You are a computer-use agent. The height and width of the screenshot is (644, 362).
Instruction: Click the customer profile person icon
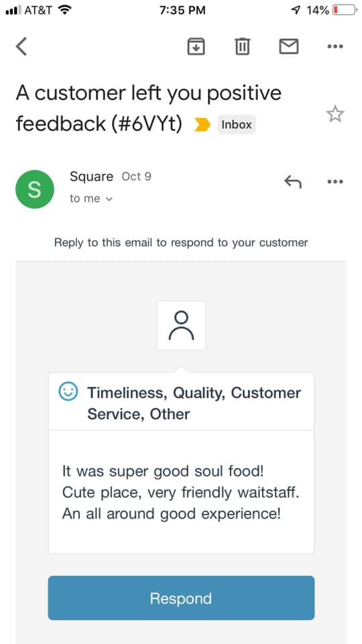[x=182, y=326]
